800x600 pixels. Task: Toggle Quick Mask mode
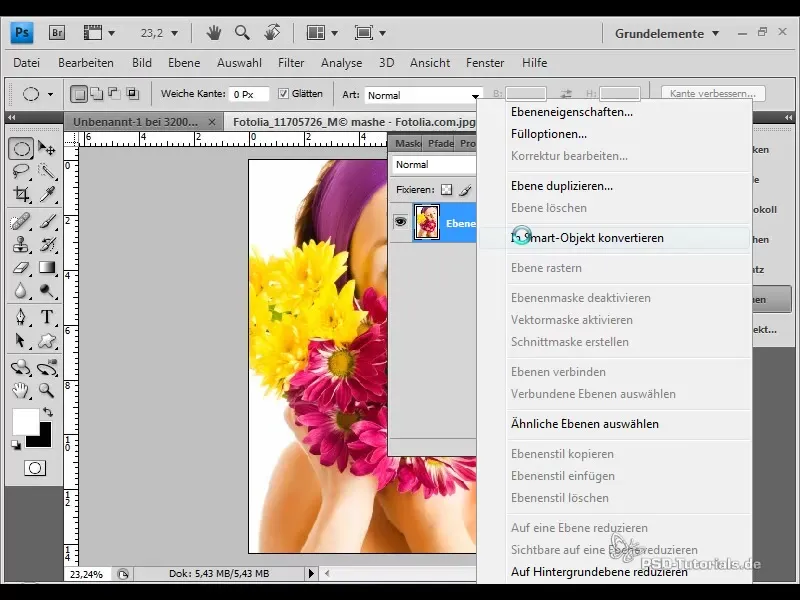pyautogui.click(x=35, y=468)
